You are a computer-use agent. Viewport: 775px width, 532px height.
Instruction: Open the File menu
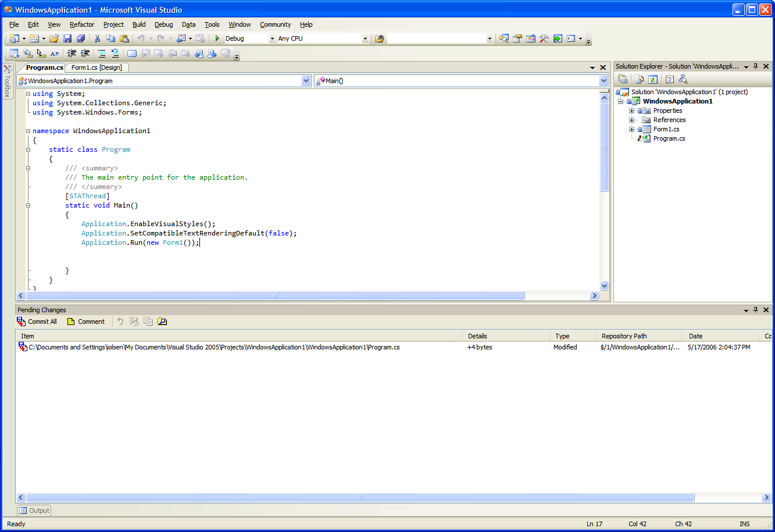pyautogui.click(x=14, y=24)
